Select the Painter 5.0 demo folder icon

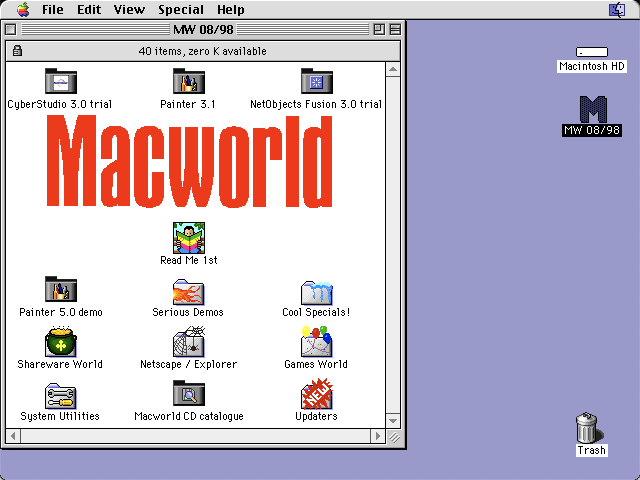(x=61, y=289)
